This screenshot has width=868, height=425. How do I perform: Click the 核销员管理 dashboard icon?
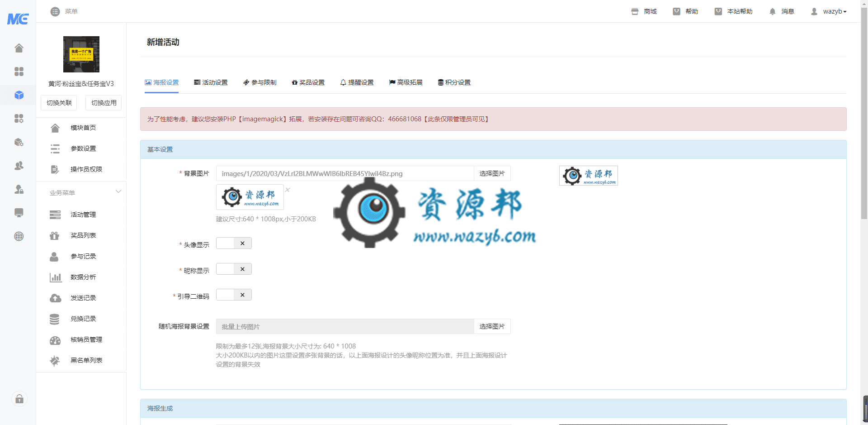pyautogui.click(x=55, y=340)
